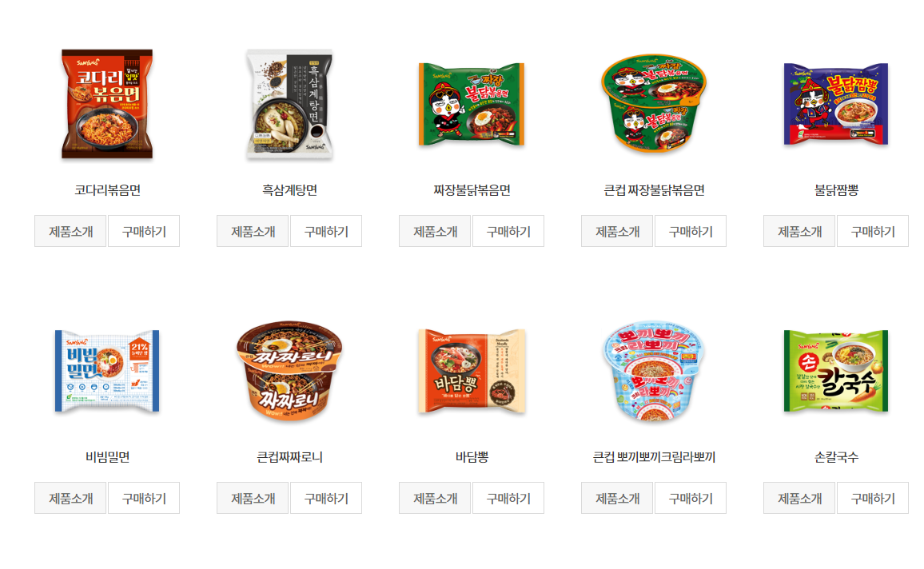View the 불닭짬뽕 package thumbnail
924x569 pixels.
coord(835,104)
